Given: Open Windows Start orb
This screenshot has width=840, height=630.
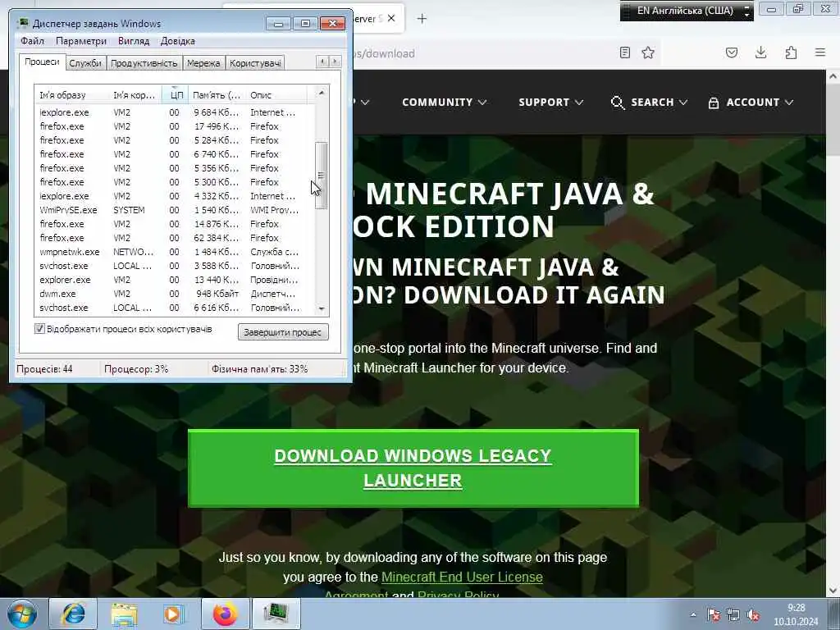Looking at the screenshot, I should tap(22, 614).
